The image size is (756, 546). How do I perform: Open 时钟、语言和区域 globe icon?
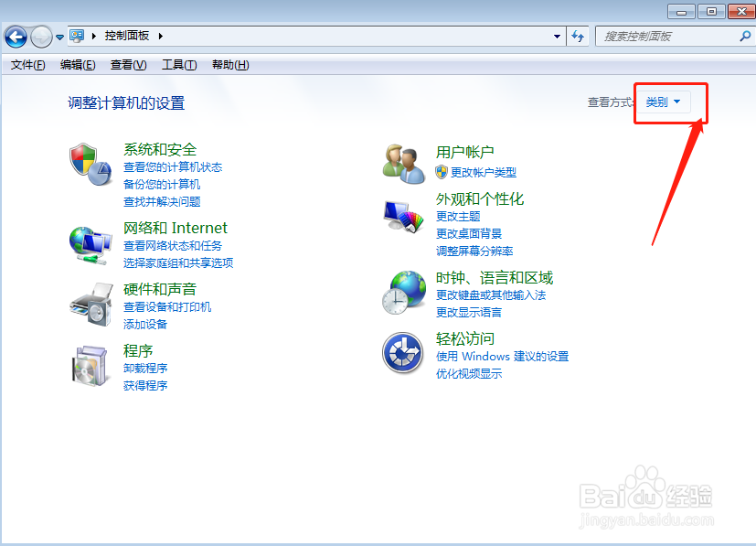tap(403, 294)
